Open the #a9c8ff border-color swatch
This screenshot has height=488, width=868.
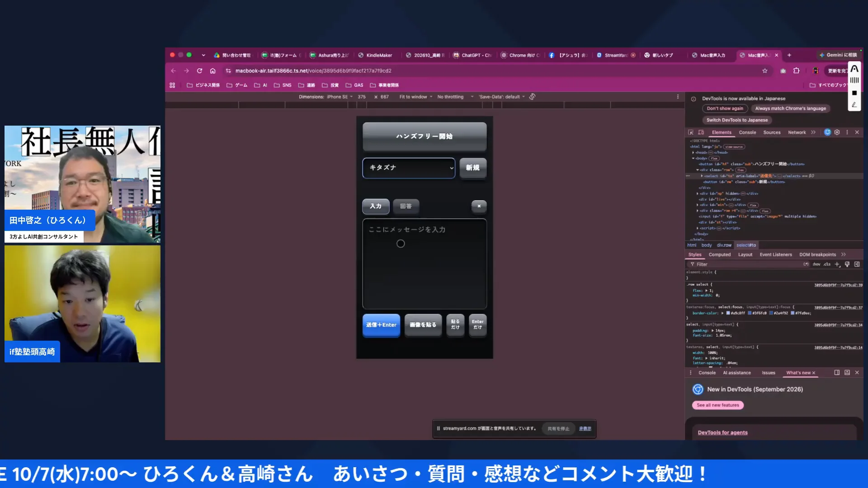tap(728, 313)
